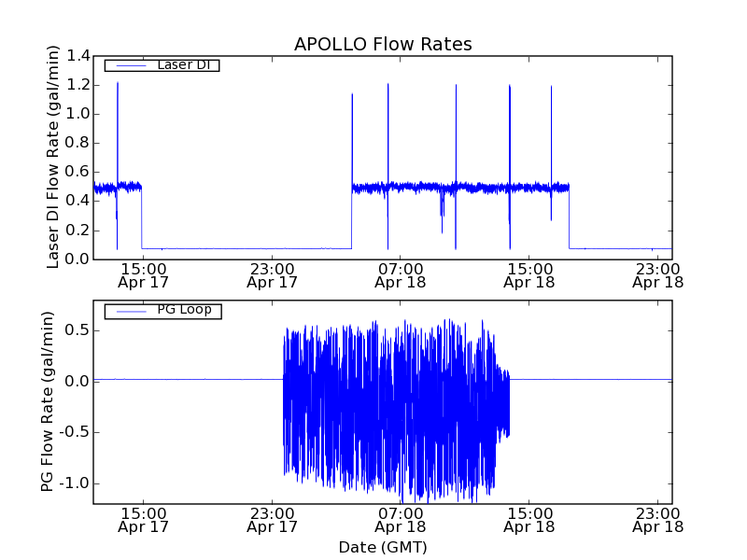This screenshot has width=747, height=560.
Task: Click the 0.8 tick on Laser DI axis
Action: (78, 144)
